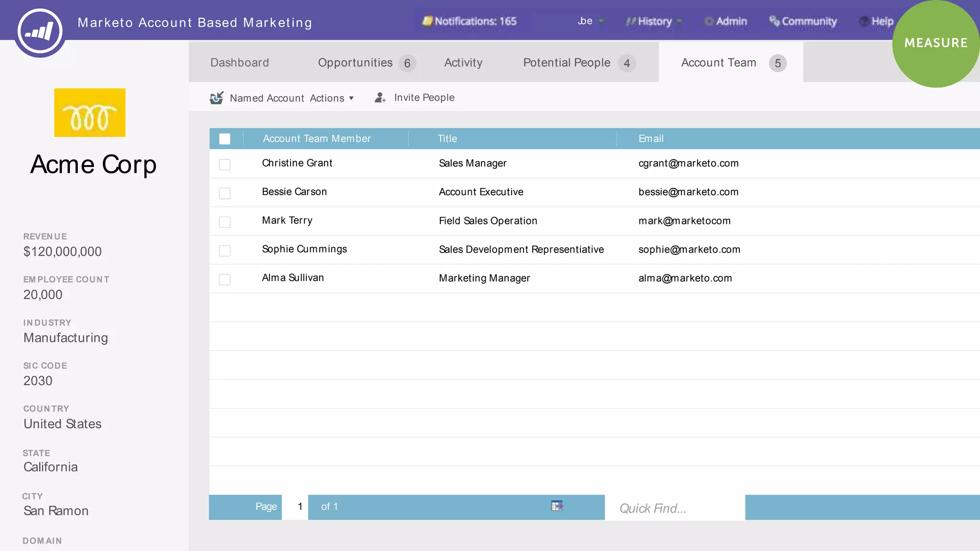Screen dimensions: 980x551
Task: Click the name Sophie Cummings
Action: [304, 249]
